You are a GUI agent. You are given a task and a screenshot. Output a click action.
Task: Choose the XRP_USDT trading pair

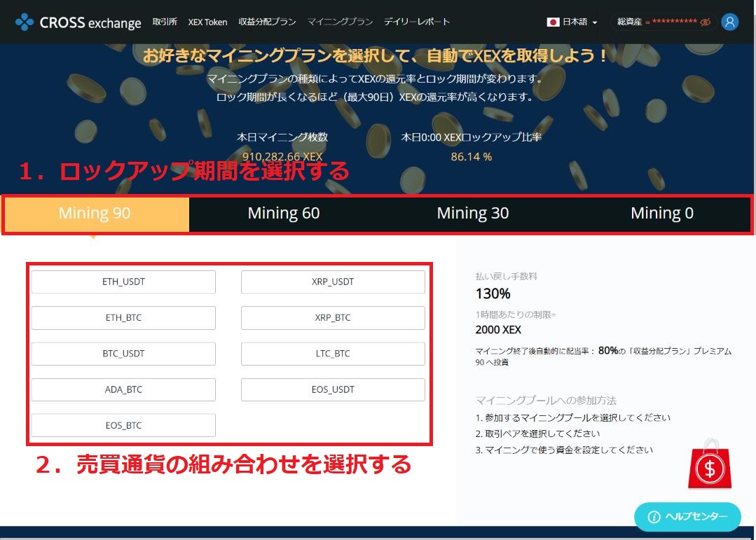click(333, 282)
